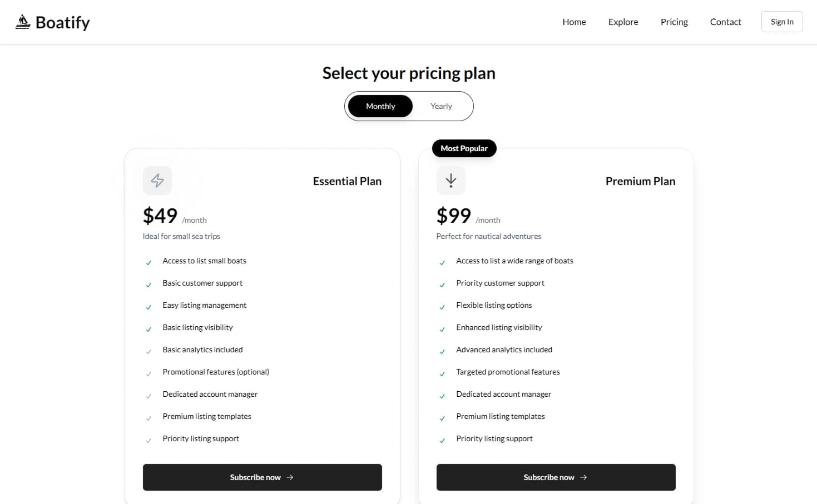817x504 pixels.
Task: Subscribe to the Essential Plan
Action: 262,477
